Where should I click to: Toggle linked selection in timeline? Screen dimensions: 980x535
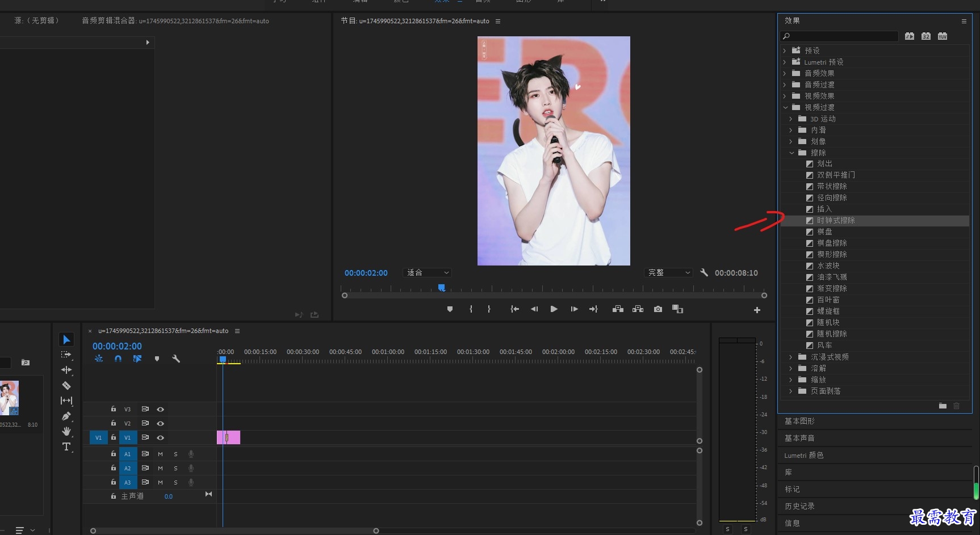pyautogui.click(x=137, y=359)
